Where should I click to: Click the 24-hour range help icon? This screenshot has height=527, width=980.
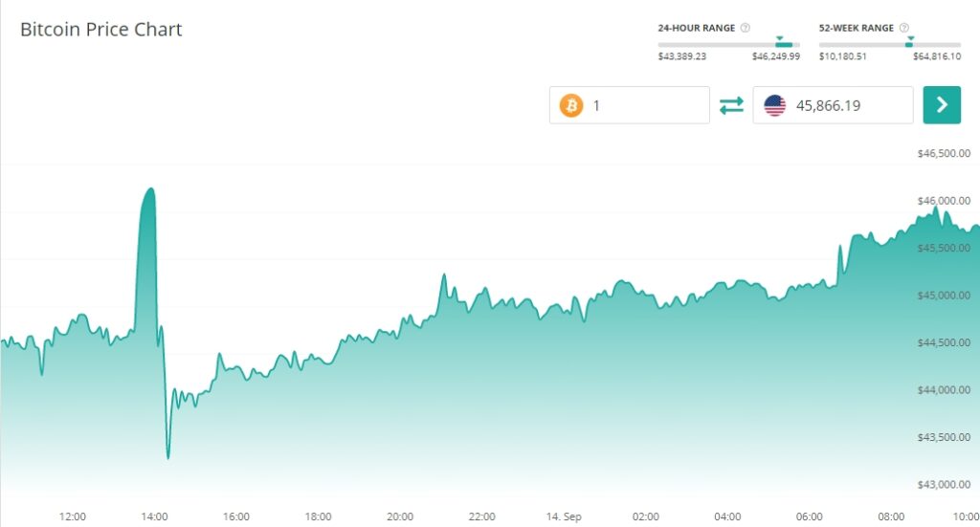[x=746, y=28]
